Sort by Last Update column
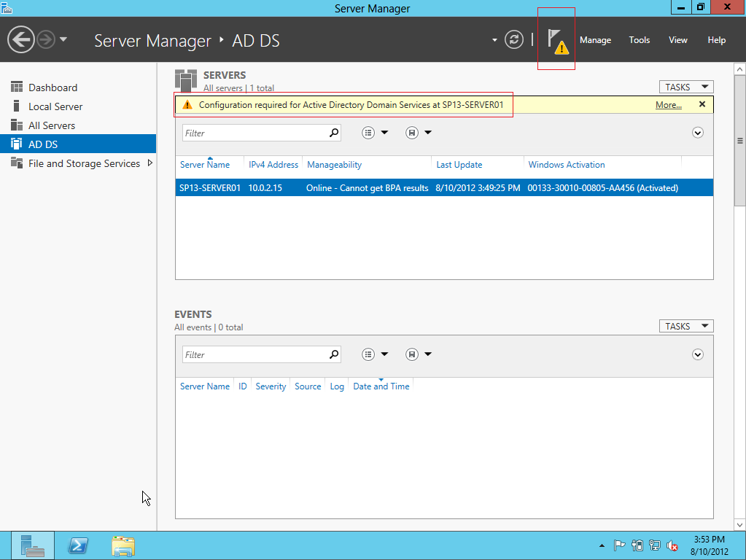The height and width of the screenshot is (560, 746). click(x=459, y=165)
